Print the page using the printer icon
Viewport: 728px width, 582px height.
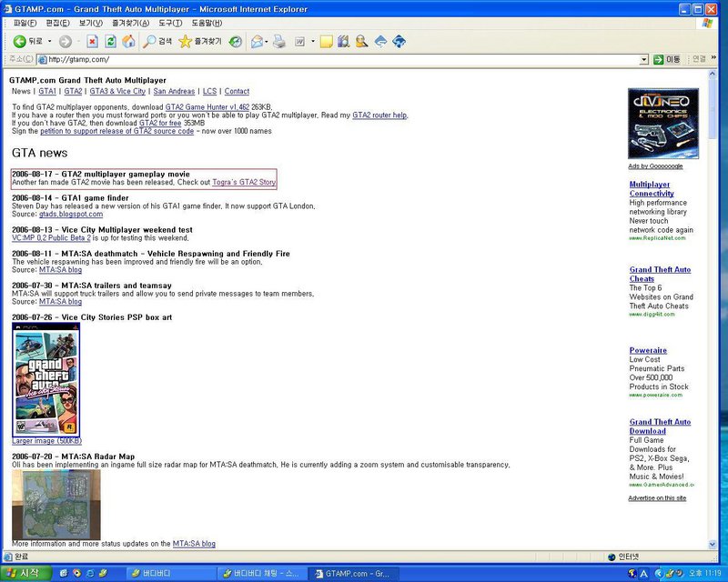click(279, 42)
